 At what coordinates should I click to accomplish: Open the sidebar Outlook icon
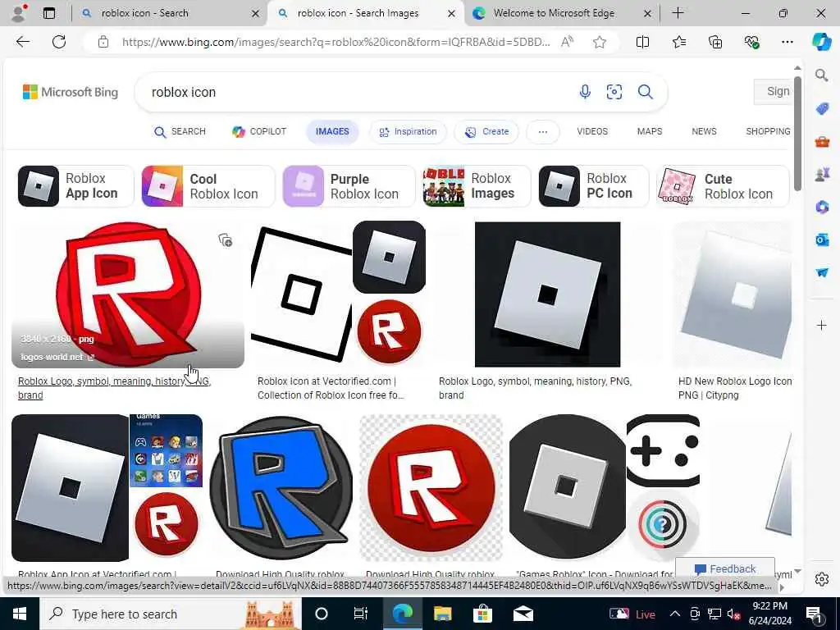822,240
